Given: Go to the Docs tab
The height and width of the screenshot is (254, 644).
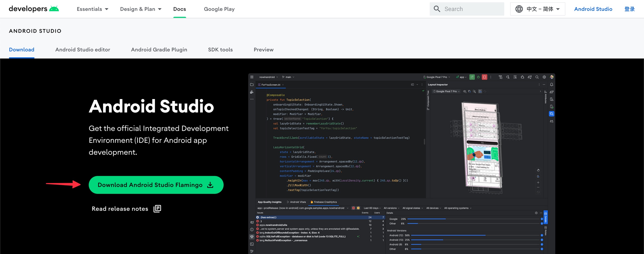Looking at the screenshot, I should pos(180,9).
